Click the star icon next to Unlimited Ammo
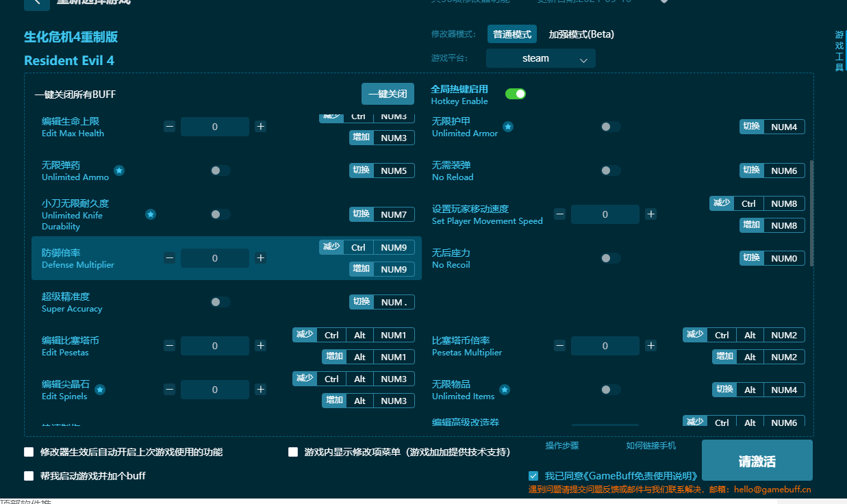 [x=119, y=171]
